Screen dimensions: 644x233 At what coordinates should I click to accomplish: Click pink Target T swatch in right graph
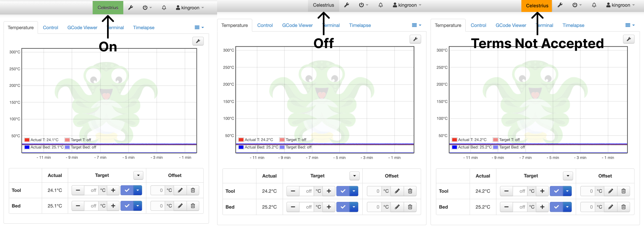[496, 140]
